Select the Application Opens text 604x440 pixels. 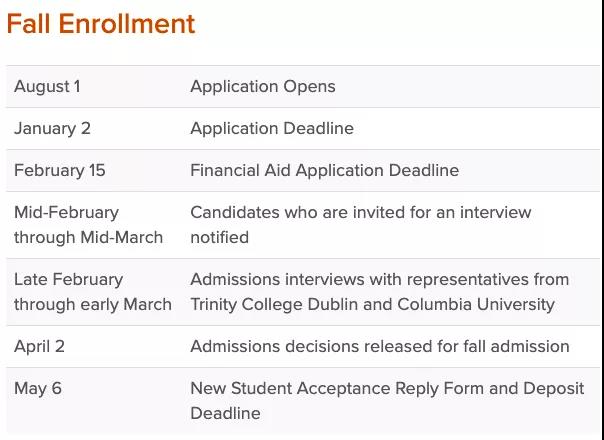point(262,86)
